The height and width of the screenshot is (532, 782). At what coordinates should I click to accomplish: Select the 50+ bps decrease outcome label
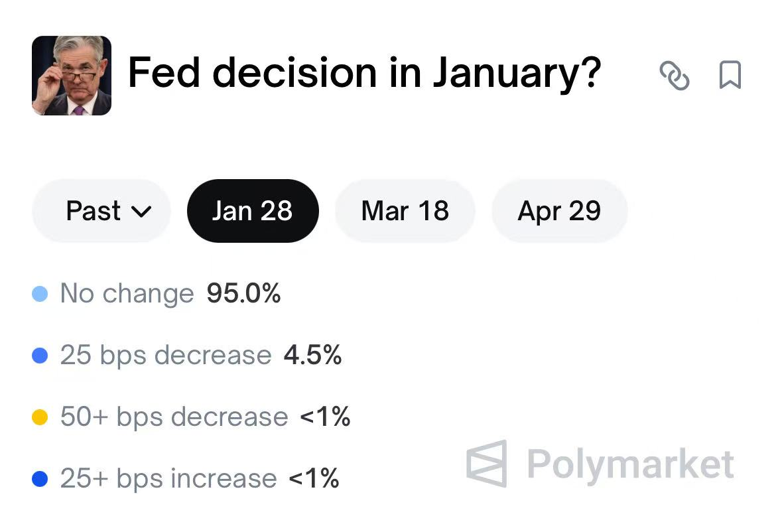click(174, 417)
